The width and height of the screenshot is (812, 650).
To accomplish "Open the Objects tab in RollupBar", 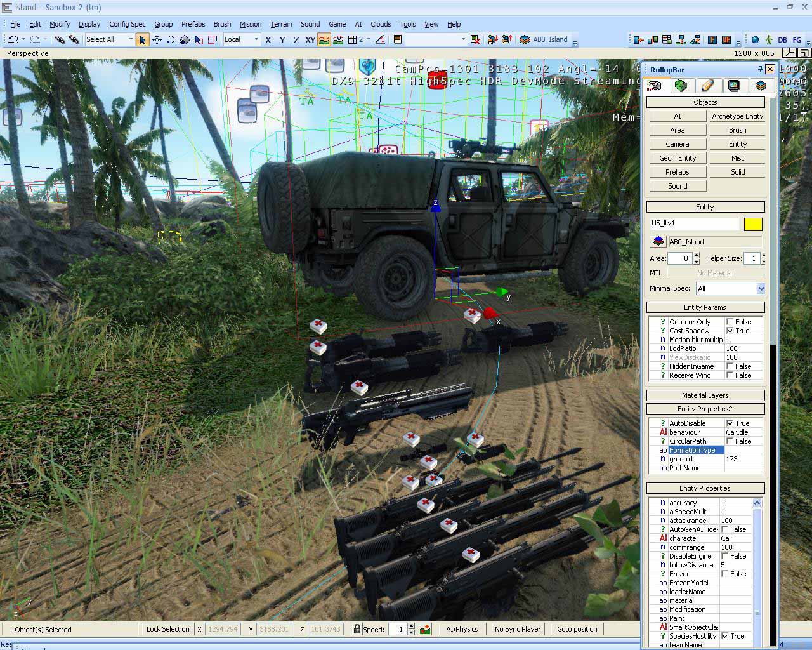I will tap(655, 86).
